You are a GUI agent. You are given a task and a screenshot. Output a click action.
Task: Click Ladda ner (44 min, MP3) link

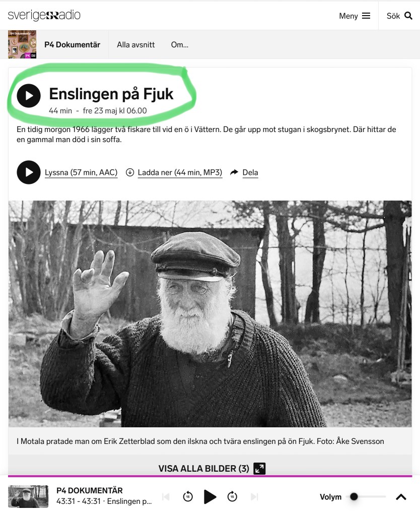point(180,172)
